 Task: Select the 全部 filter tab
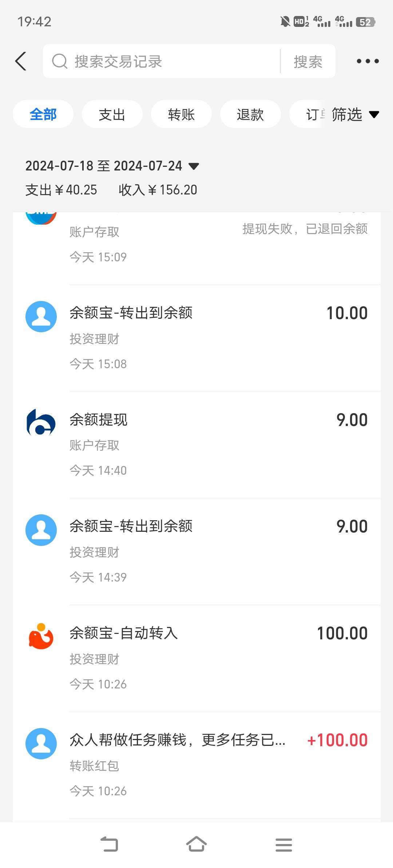pos(43,114)
